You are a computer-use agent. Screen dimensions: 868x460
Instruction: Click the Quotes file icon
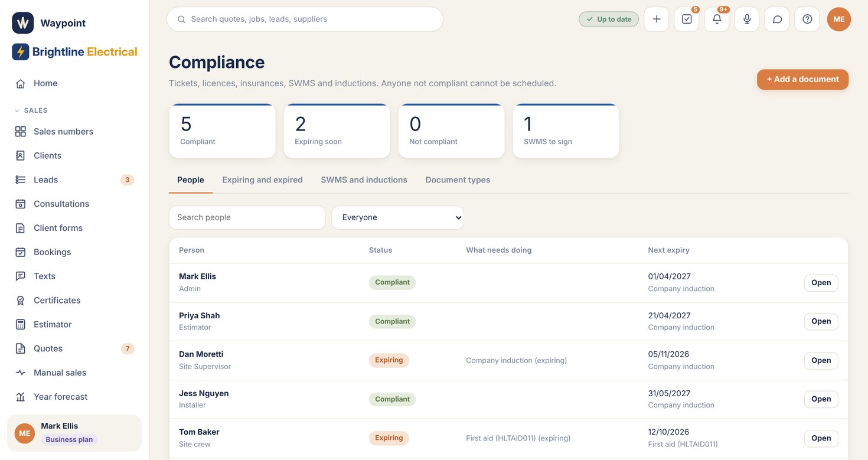(x=21, y=348)
